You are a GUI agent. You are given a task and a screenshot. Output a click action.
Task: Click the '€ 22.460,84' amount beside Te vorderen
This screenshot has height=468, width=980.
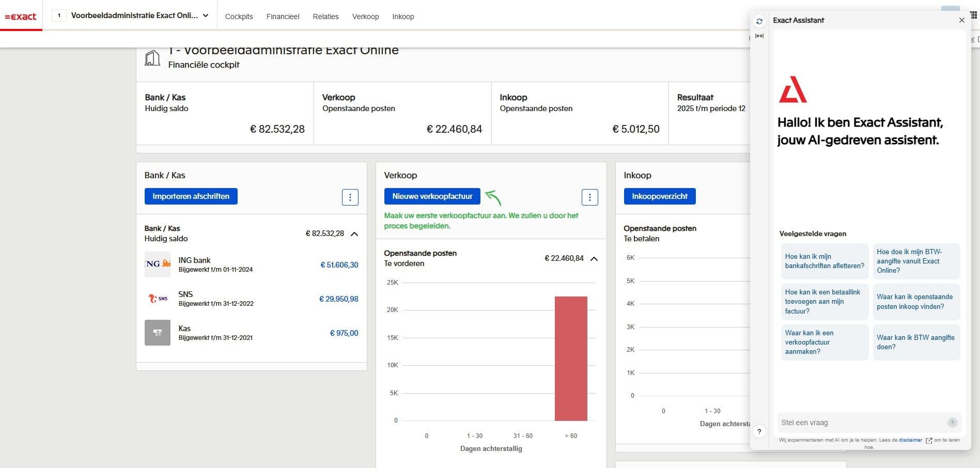pyautogui.click(x=564, y=258)
